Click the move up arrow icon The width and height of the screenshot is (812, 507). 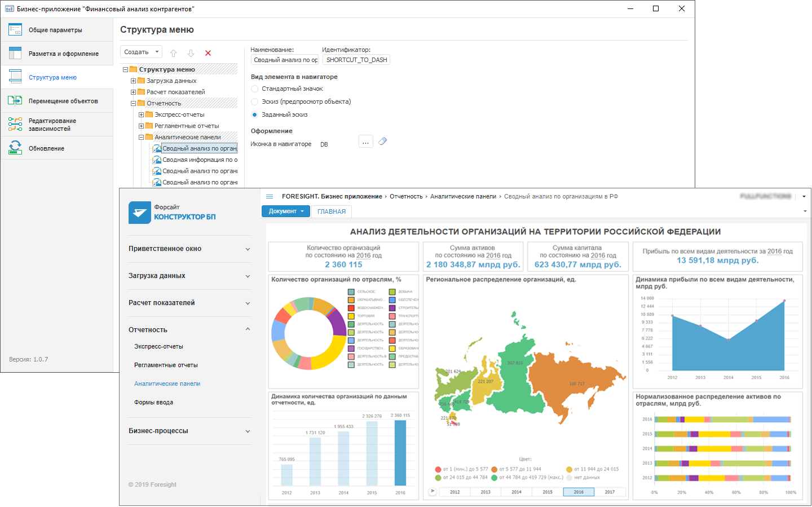tap(174, 53)
